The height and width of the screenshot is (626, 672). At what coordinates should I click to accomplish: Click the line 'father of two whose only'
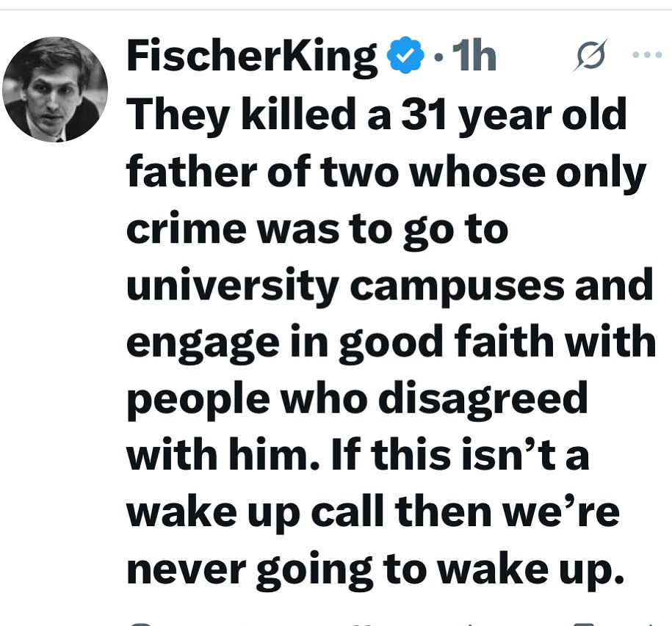386,172
